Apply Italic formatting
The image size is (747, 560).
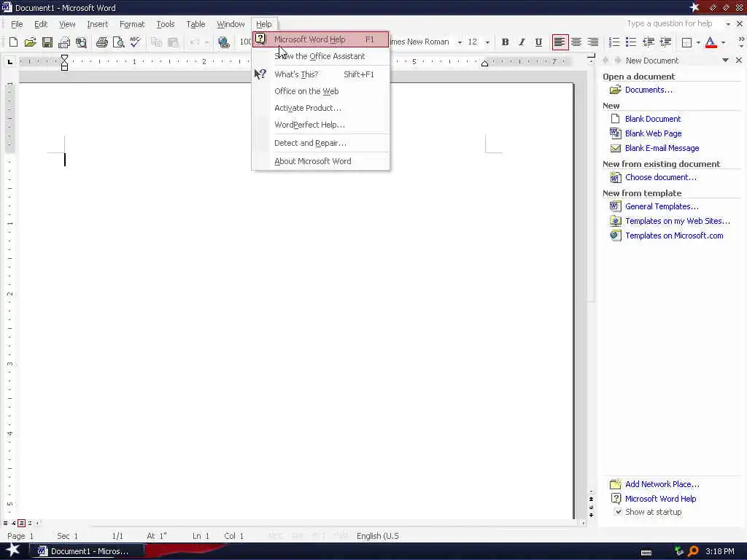(x=522, y=42)
